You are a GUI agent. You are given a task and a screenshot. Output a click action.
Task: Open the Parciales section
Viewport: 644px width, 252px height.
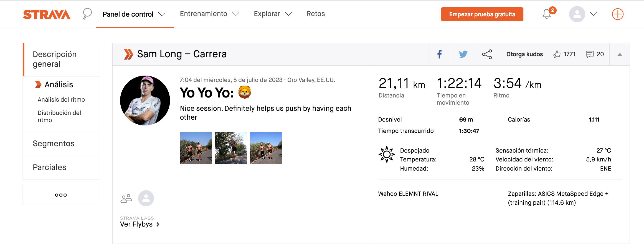tap(61, 167)
